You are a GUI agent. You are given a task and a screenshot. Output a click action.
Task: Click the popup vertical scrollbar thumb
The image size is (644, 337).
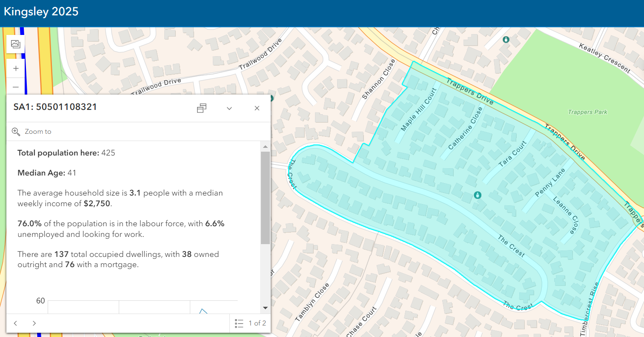[x=265, y=198]
